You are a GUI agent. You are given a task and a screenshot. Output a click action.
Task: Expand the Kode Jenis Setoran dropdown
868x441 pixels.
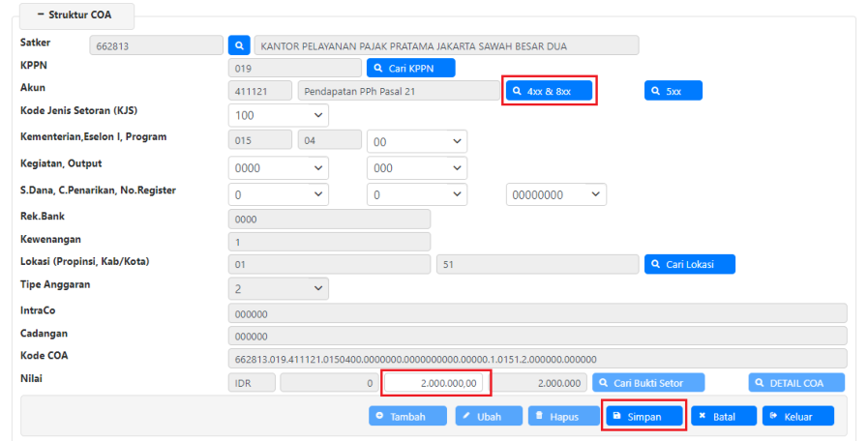278,115
